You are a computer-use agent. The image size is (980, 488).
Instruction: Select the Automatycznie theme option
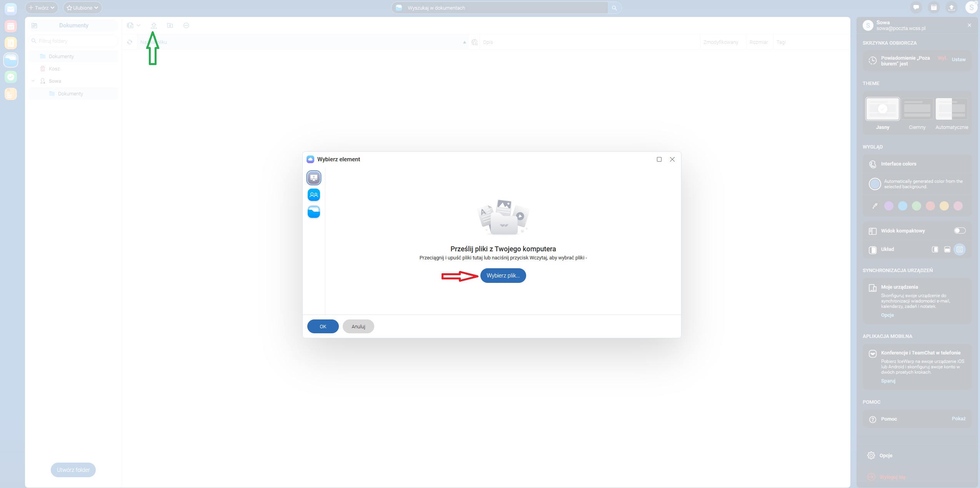(x=952, y=109)
